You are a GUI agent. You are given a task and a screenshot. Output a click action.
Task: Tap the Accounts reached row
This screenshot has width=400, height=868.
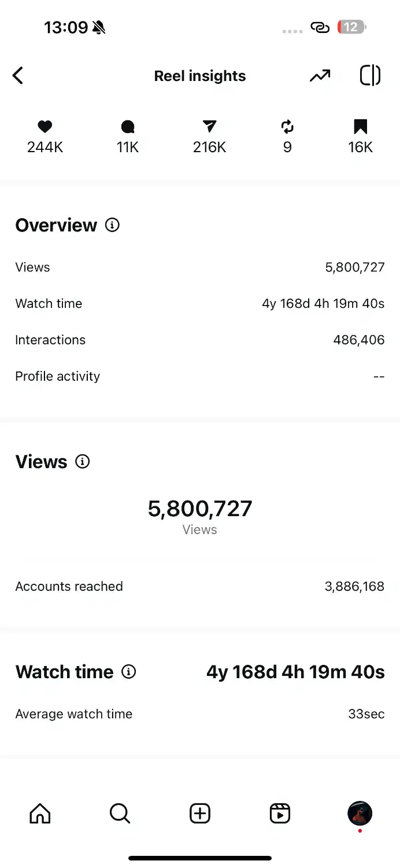pyautogui.click(x=200, y=587)
